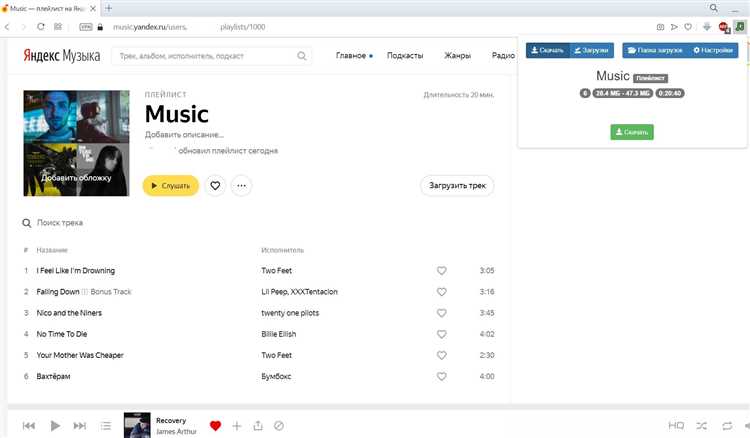The width and height of the screenshot is (750, 438).
Task: Click the address bar URL music.yandex.ru
Action: coord(150,27)
